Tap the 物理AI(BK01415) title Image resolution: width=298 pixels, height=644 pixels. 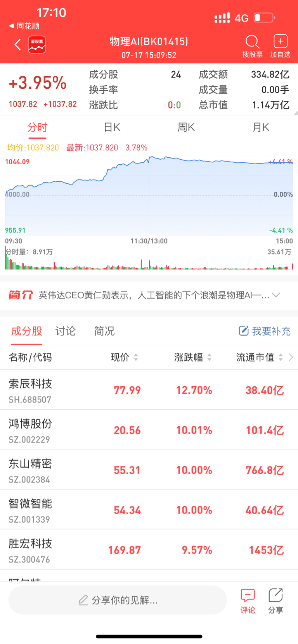pyautogui.click(x=149, y=41)
